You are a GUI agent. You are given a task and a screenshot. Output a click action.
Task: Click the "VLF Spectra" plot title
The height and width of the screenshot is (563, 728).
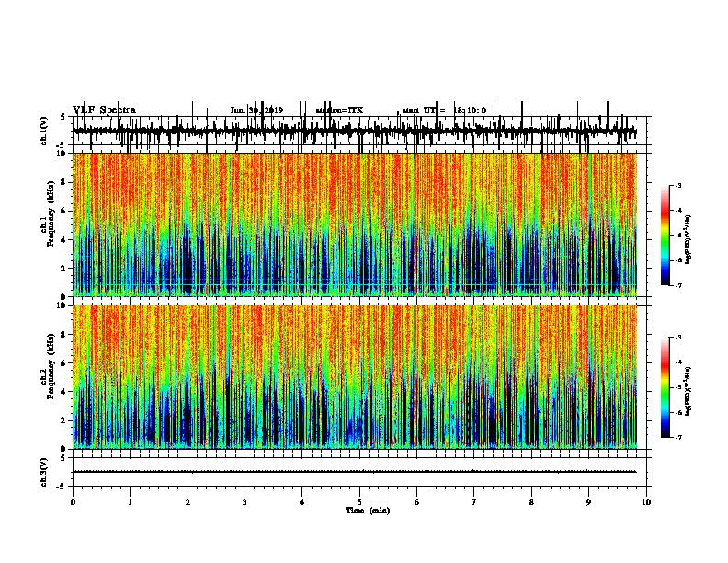point(104,110)
